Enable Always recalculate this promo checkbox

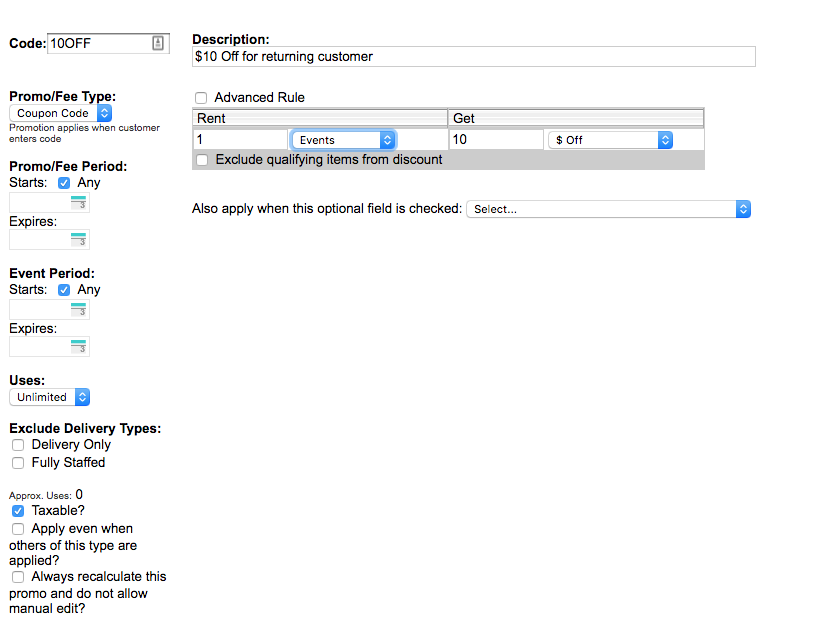18,577
